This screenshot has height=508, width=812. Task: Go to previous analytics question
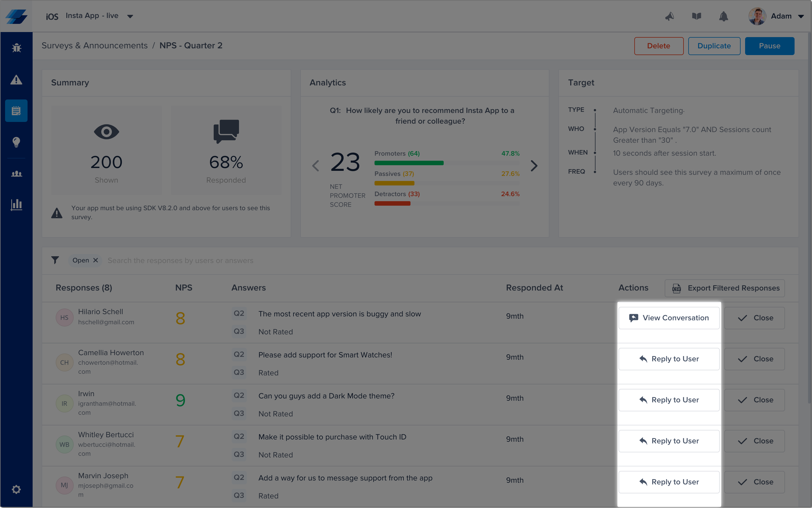[x=315, y=166]
